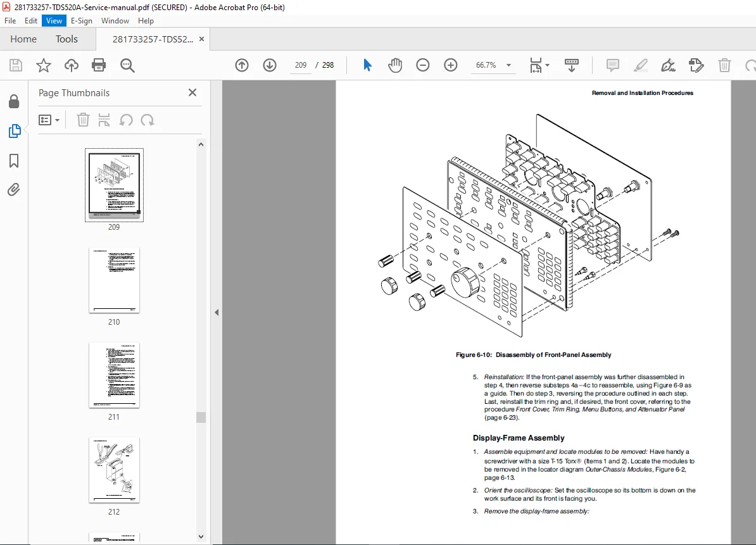Select the Hand pan tool

(395, 65)
